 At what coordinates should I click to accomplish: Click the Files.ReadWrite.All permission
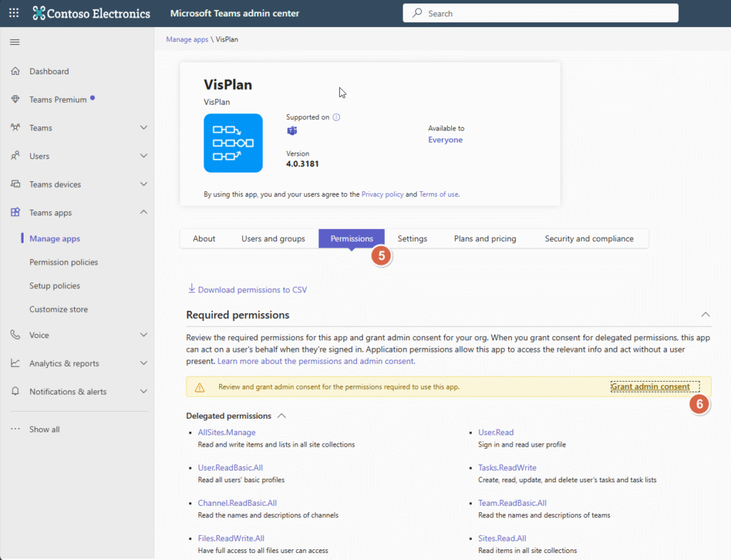click(x=231, y=538)
